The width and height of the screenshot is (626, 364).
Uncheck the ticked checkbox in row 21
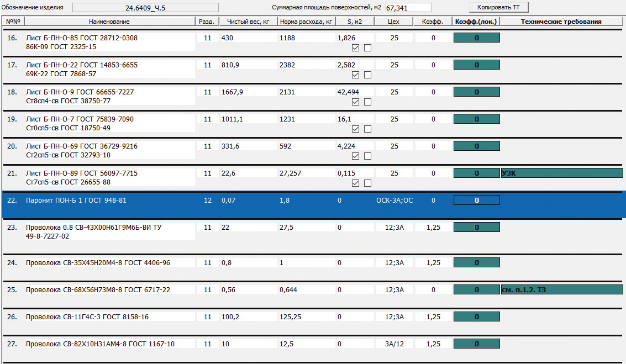[x=356, y=183]
